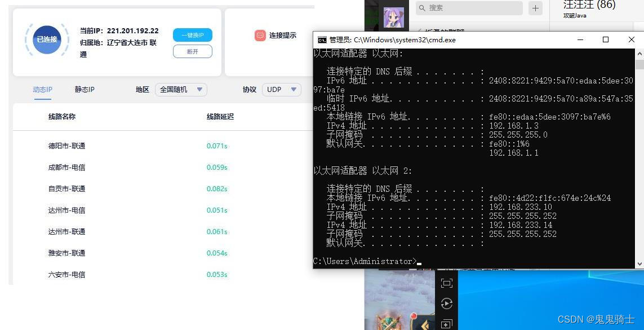The width and height of the screenshot is (644, 330).
Task: Click the plus icon beside the search bar
Action: click(x=534, y=8)
